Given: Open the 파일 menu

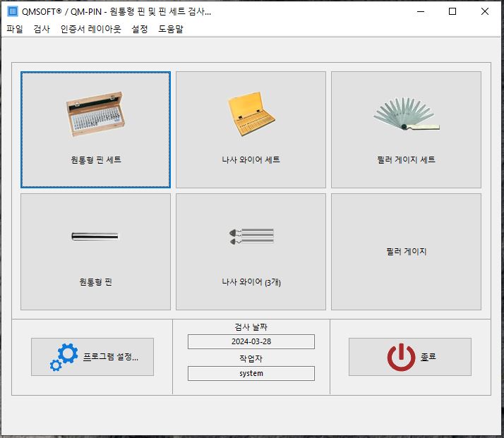Looking at the screenshot, I should coord(15,29).
